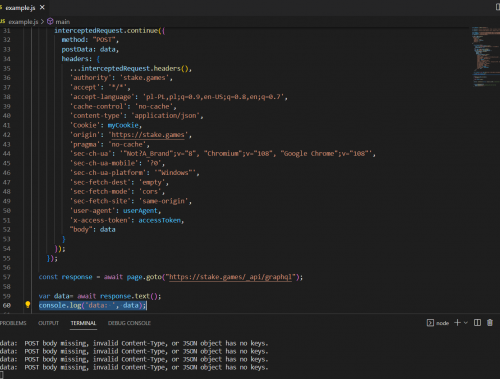Viewport: 500px width, 379px height.
Task: Click the method: "POST" line
Action: click(90, 40)
